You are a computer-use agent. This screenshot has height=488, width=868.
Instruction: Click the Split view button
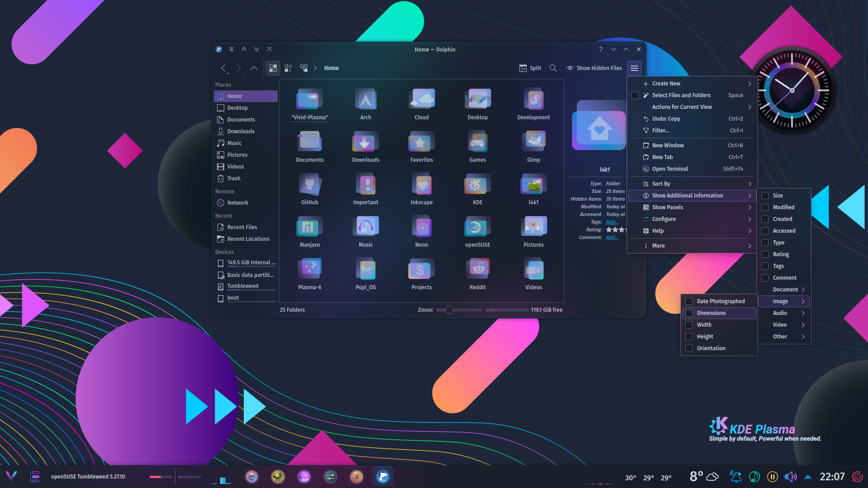pyautogui.click(x=530, y=68)
